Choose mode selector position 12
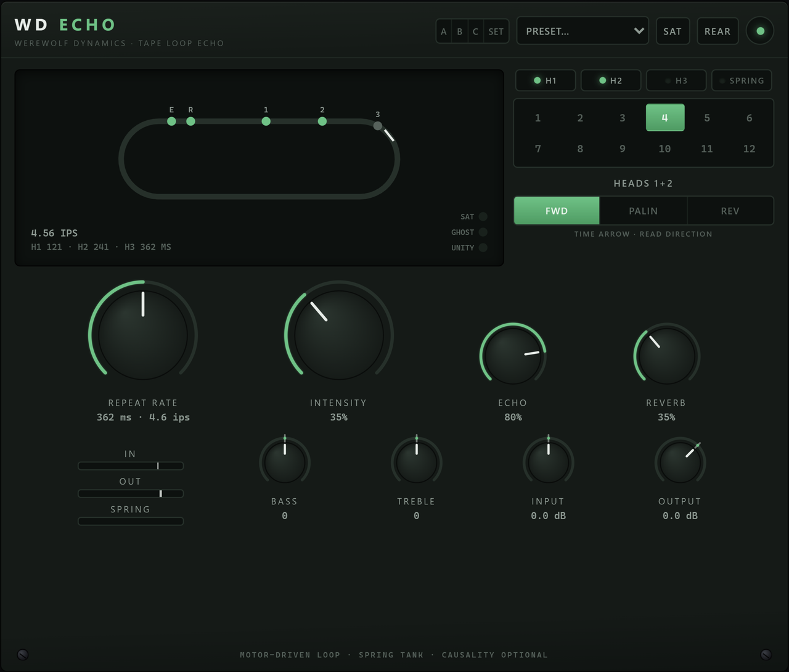The image size is (789, 672). (x=750, y=149)
